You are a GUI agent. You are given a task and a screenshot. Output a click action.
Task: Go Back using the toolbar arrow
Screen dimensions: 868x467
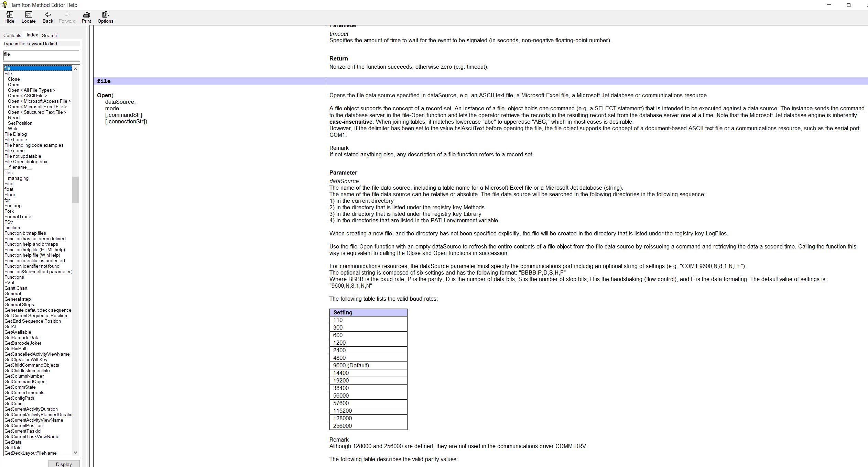48,17
